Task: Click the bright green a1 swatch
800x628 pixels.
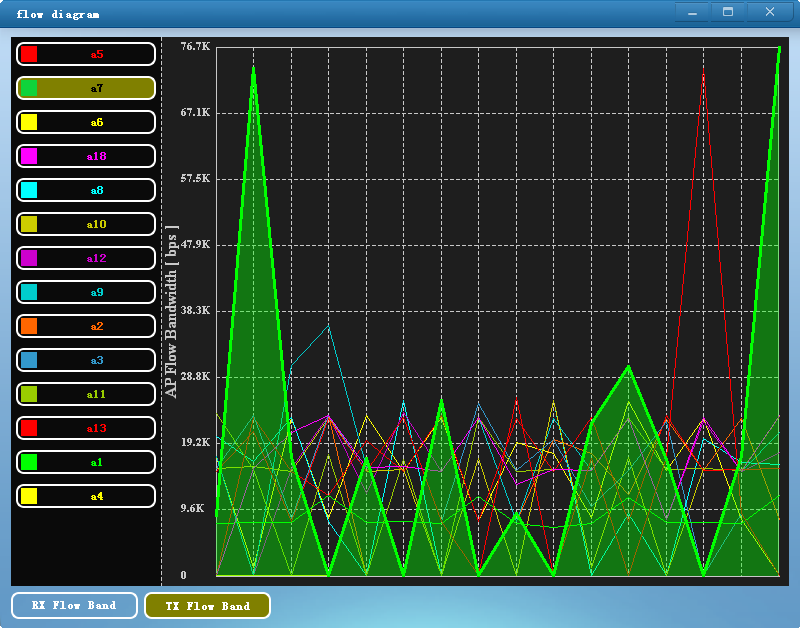Action: 29,462
